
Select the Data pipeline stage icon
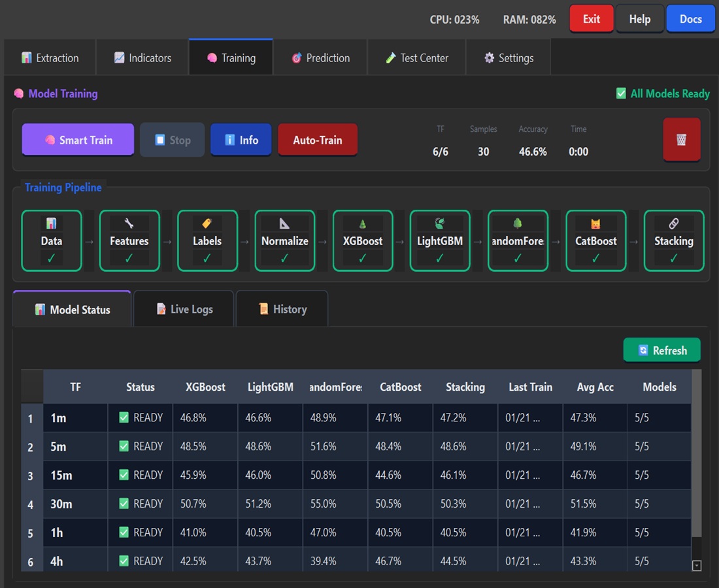[x=52, y=224]
